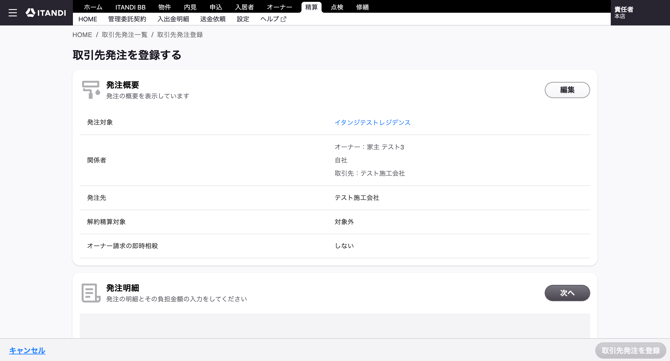Click the 発注対象 row label
The image size is (670, 361).
(100, 123)
